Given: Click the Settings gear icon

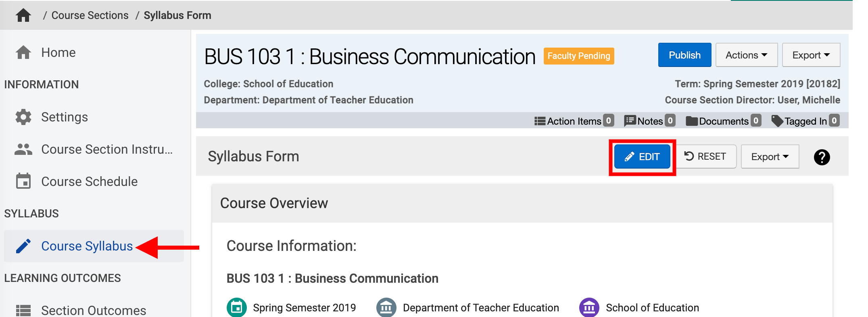Looking at the screenshot, I should [x=23, y=117].
